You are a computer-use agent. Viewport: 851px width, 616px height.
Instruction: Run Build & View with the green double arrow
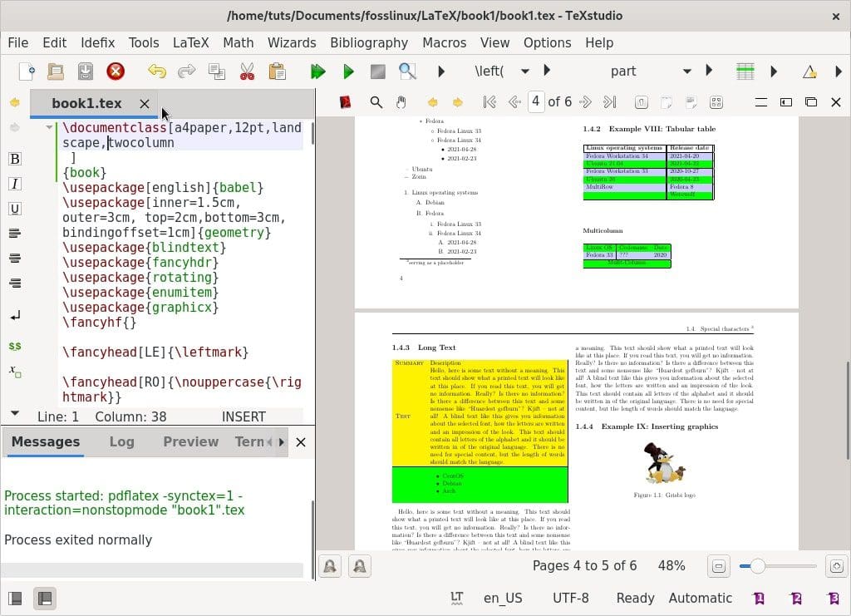[x=318, y=71]
